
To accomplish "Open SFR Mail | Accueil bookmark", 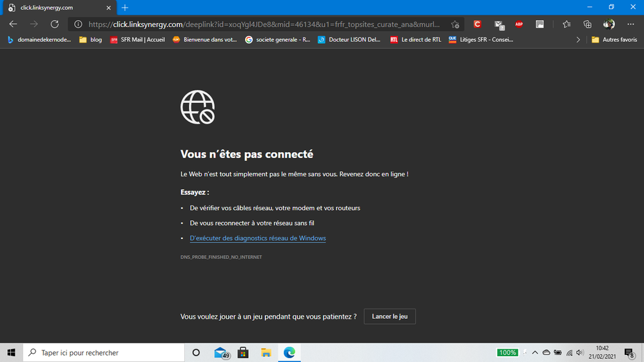I will (x=137, y=39).
